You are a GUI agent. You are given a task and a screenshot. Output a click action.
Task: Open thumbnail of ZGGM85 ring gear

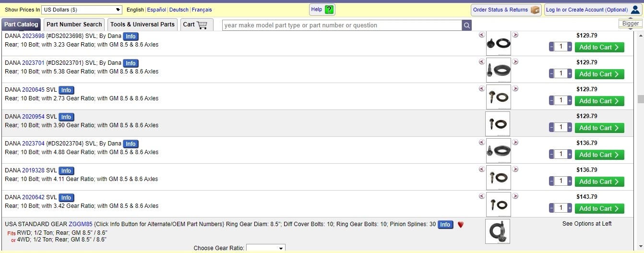click(498, 231)
